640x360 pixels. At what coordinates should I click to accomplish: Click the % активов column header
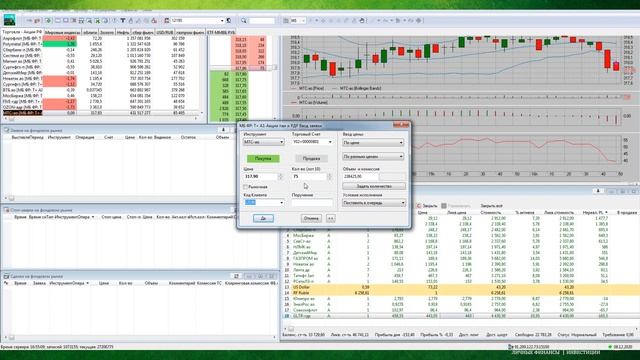(x=524, y=213)
